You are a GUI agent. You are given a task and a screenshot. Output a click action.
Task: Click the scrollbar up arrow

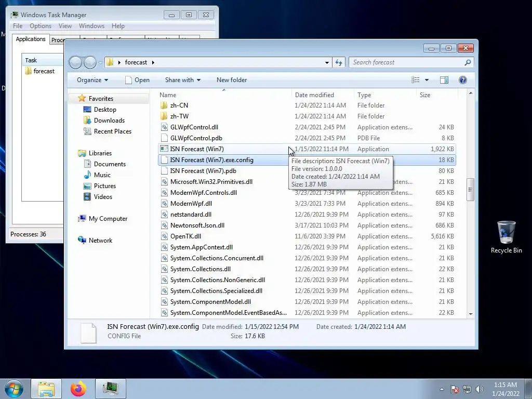point(470,93)
